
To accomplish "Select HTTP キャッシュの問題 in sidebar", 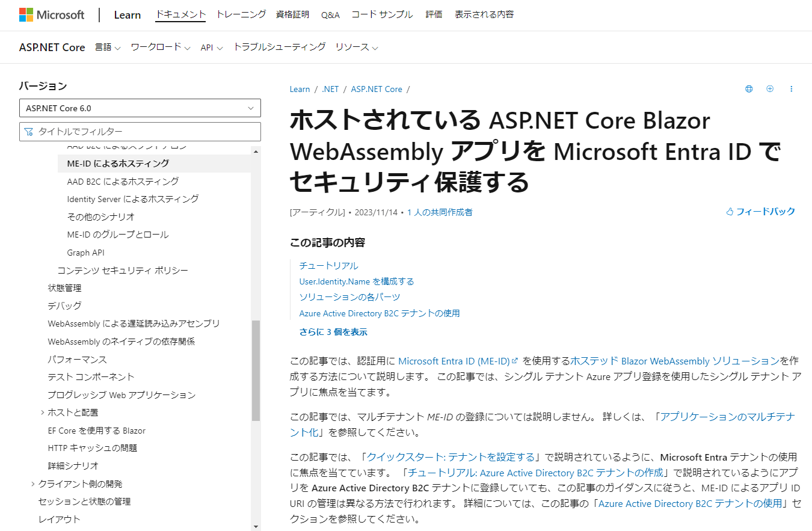I will (92, 448).
